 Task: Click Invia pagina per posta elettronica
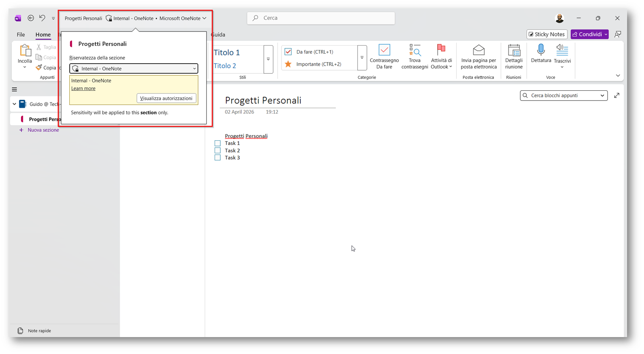click(478, 56)
